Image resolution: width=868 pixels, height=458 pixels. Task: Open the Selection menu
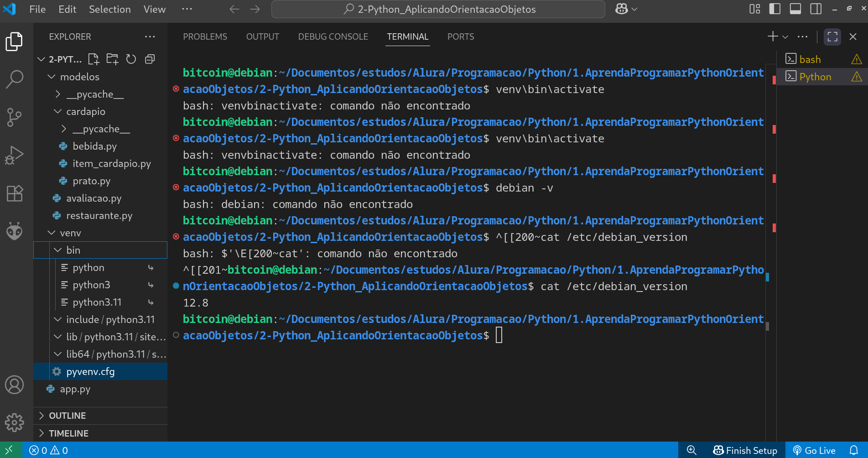[x=109, y=9]
